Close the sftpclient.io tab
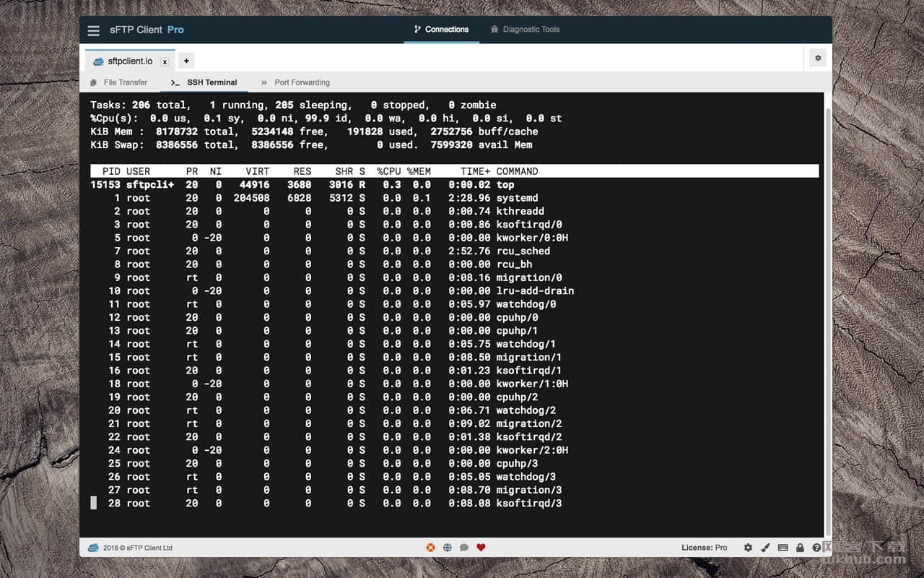Viewport: 924px width, 578px height. (165, 62)
